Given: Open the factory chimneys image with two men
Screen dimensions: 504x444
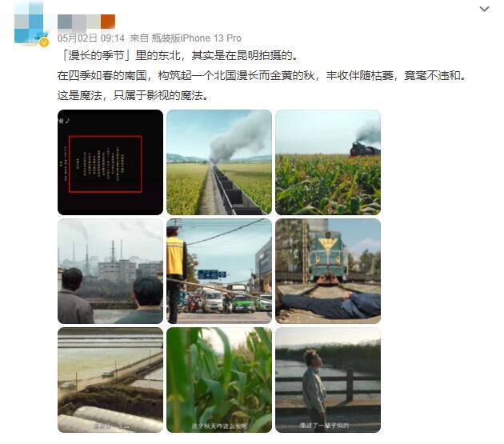Looking at the screenshot, I should (110, 271).
